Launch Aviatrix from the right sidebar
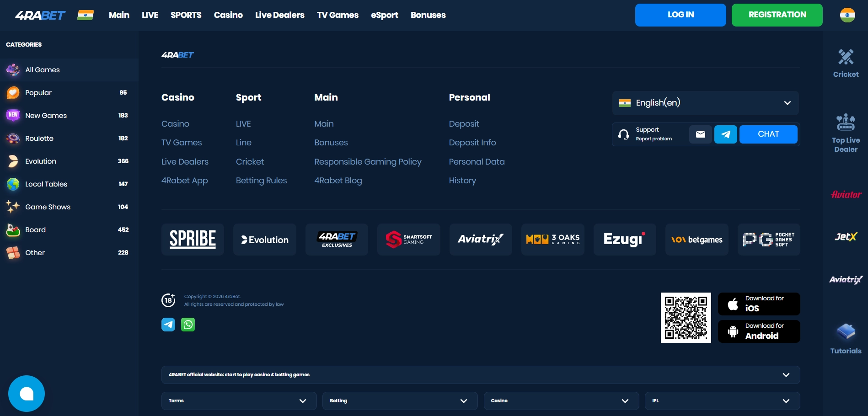The image size is (868, 416). tap(846, 280)
